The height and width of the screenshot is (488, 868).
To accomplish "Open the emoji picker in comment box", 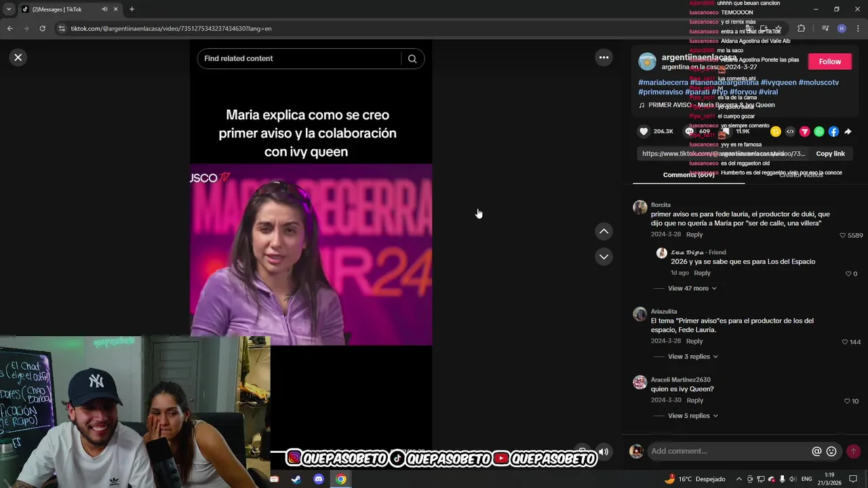I will [831, 451].
